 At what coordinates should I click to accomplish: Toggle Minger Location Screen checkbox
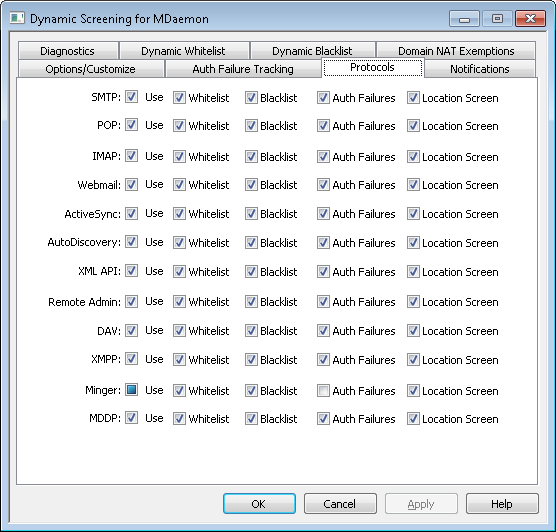point(413,390)
